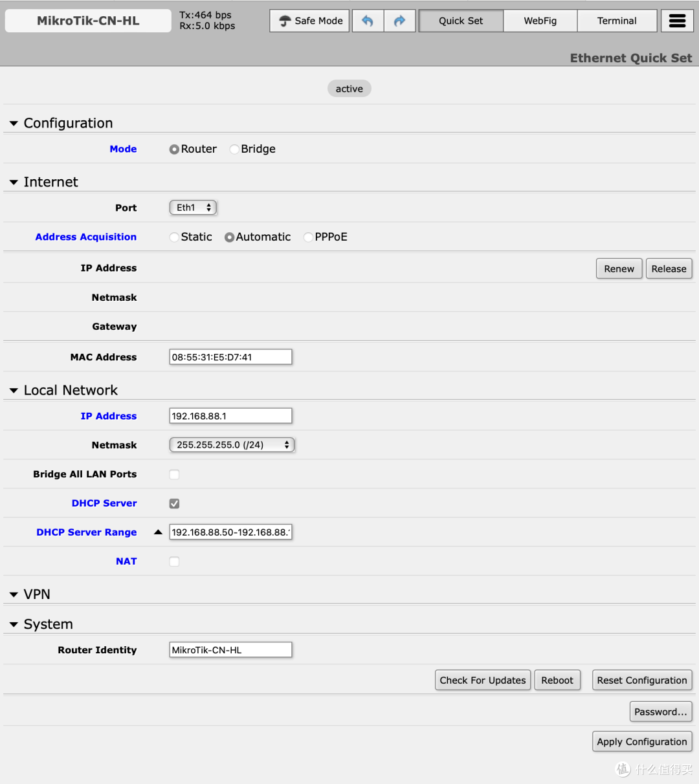Click the undo arrow icon
The image size is (699, 784).
click(368, 21)
